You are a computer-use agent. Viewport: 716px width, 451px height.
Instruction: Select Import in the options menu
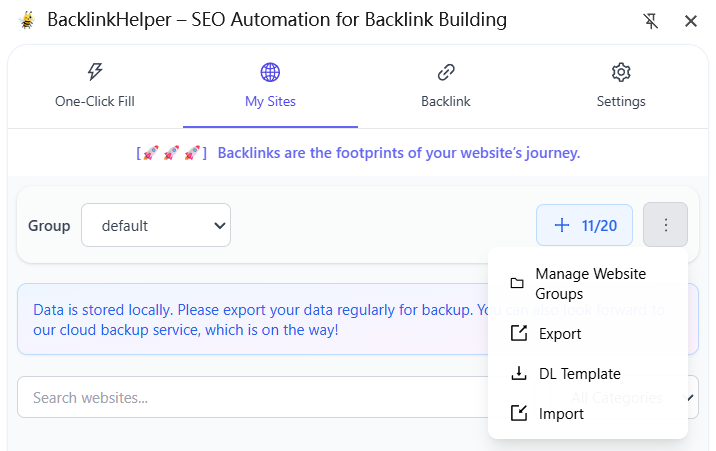560,414
